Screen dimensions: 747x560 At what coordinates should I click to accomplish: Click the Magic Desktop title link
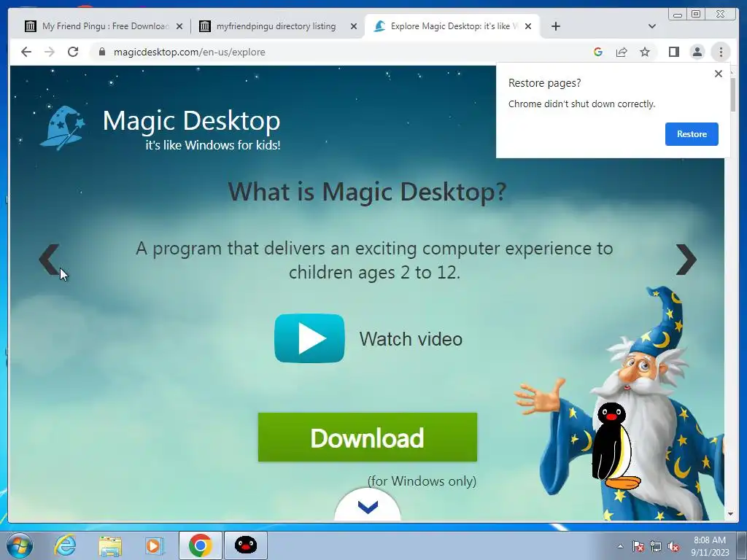pyautogui.click(x=192, y=120)
